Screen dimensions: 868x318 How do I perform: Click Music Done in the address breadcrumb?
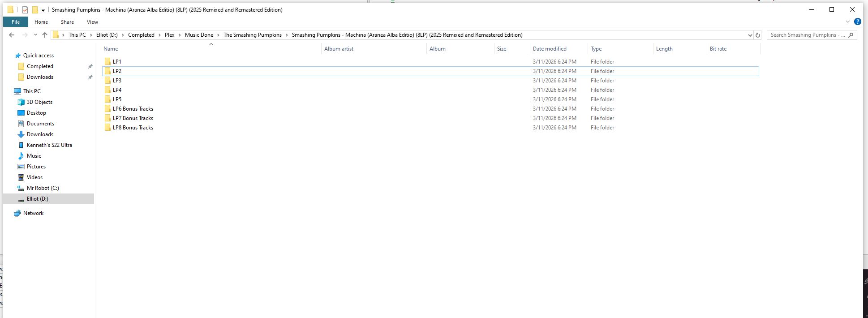pos(199,35)
